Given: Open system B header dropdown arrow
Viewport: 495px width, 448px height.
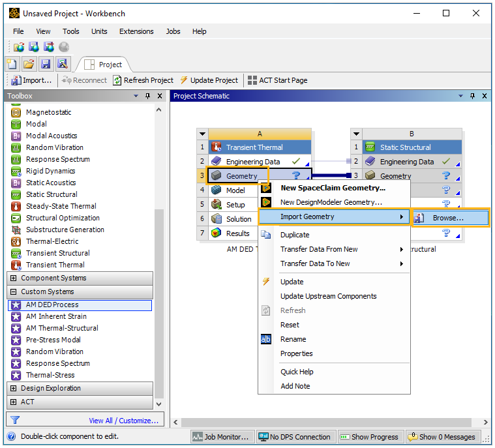Looking at the screenshot, I should click(356, 134).
